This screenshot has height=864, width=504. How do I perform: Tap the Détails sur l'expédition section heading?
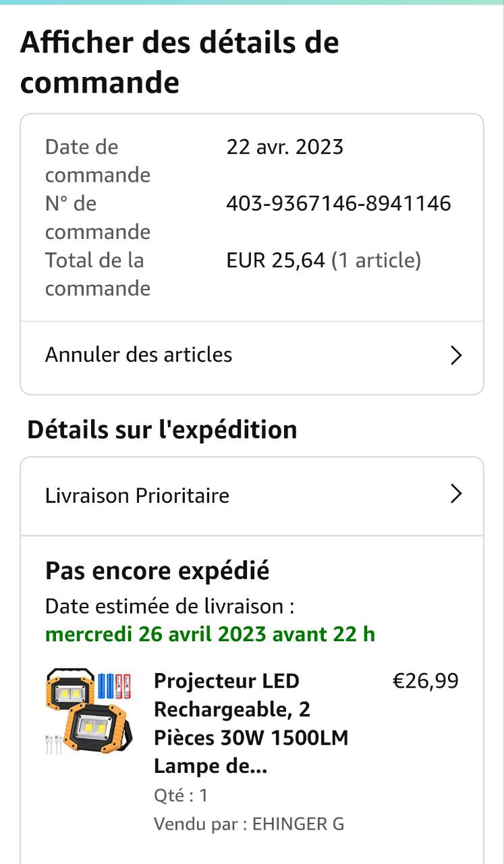[x=162, y=430]
